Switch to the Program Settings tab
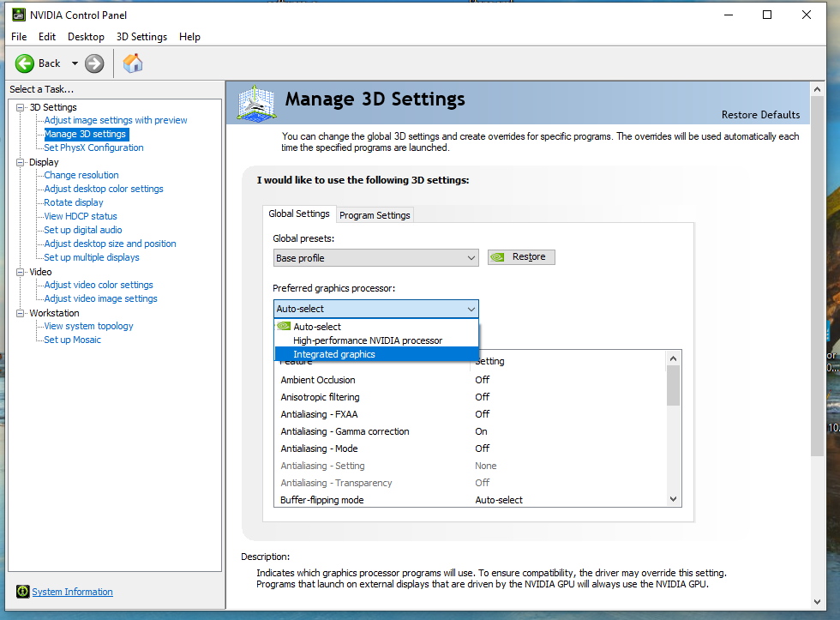 pyautogui.click(x=375, y=215)
